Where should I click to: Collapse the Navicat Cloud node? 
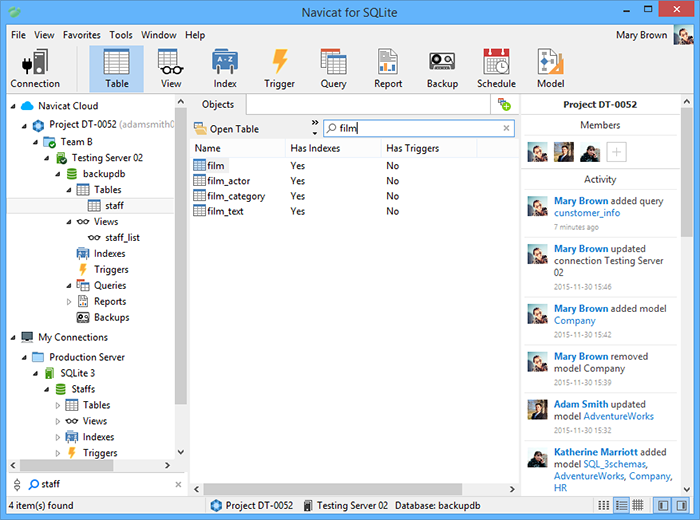coord(13,106)
